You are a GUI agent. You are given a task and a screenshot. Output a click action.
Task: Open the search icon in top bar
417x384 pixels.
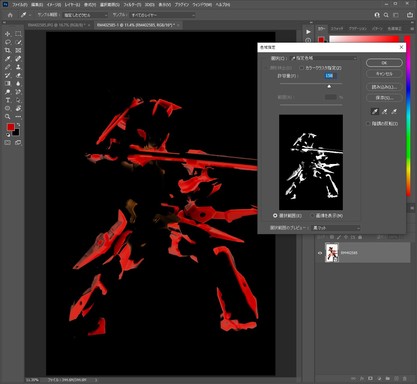click(386, 15)
